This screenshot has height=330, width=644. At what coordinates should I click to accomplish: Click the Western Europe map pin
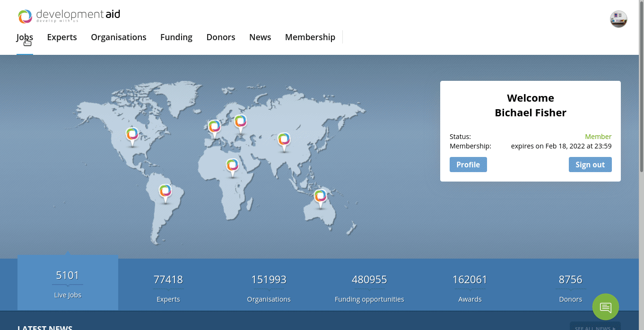214,128
